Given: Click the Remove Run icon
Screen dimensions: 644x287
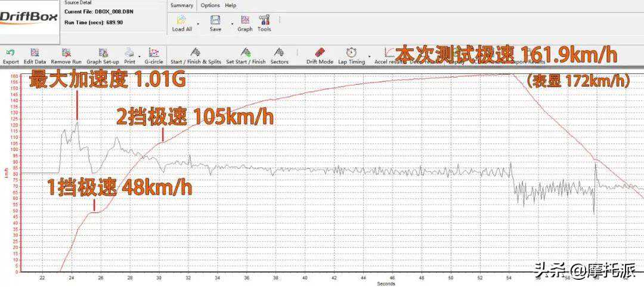Looking at the screenshot, I should [66, 53].
